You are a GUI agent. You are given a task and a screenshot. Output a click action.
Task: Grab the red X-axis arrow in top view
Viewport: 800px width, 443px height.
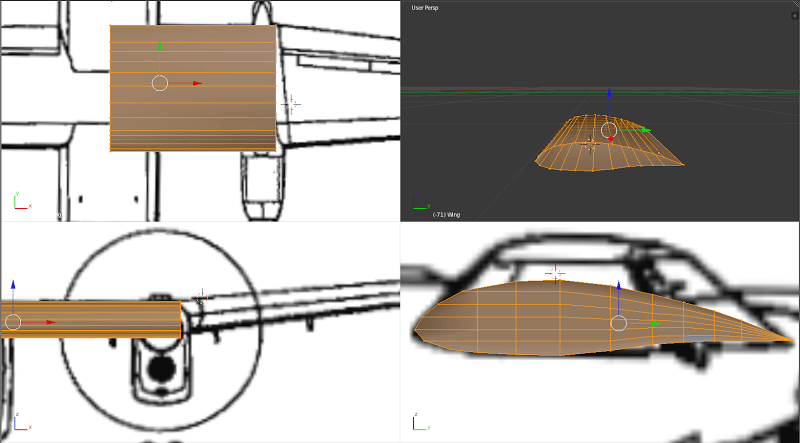pos(197,83)
